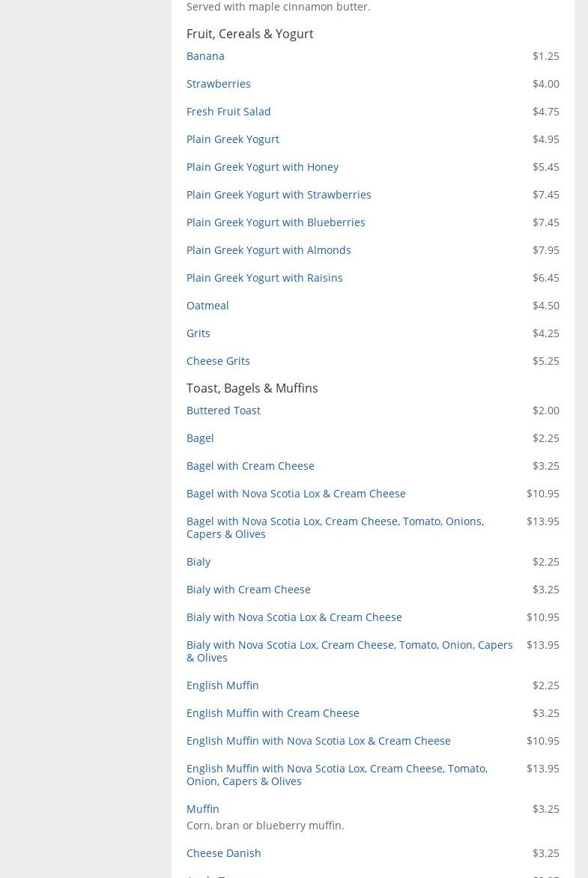Choose Plain Greek Yogurt with Almonds
588x878 pixels.
tap(268, 250)
